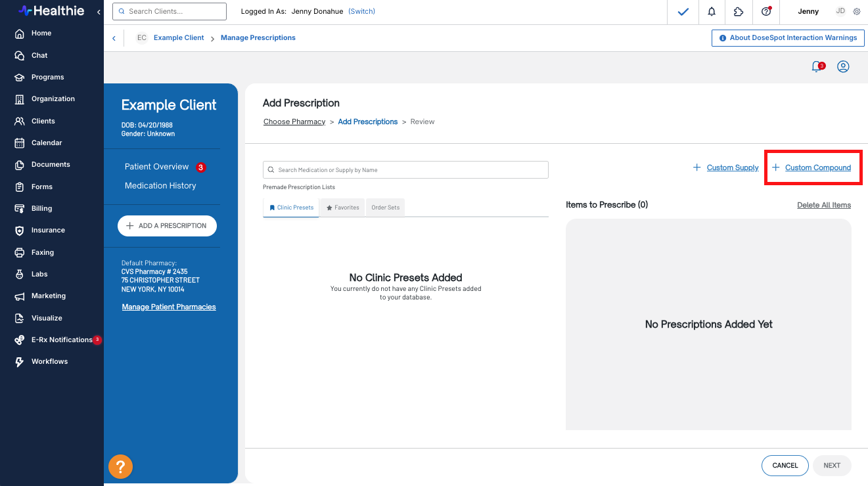Screen dimensions: 868x486
Task: Select the Clinic Presets tab
Action: [291, 208]
